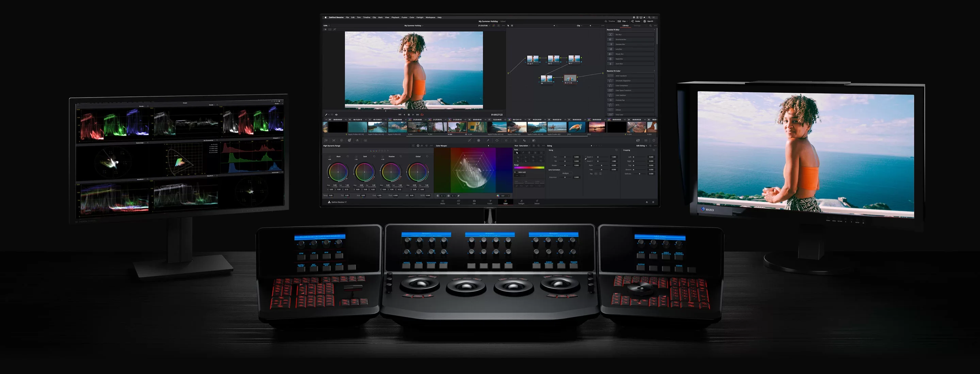Click the Range hue color bar
This screenshot has width=980, height=374.
tap(529, 168)
